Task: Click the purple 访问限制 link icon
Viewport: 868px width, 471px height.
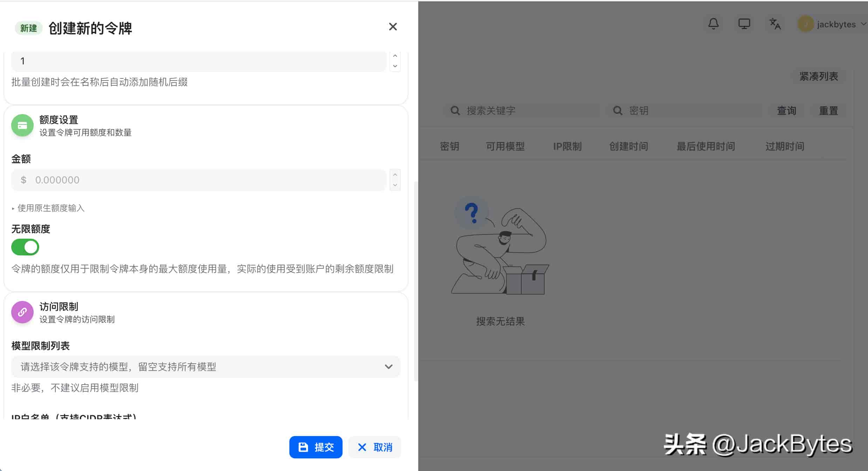Action: 22,312
